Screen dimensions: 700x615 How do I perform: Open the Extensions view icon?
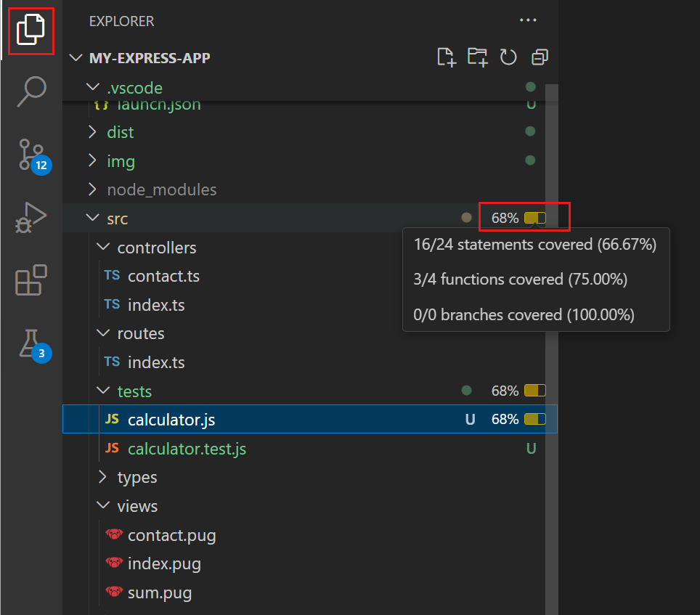pyautogui.click(x=31, y=280)
